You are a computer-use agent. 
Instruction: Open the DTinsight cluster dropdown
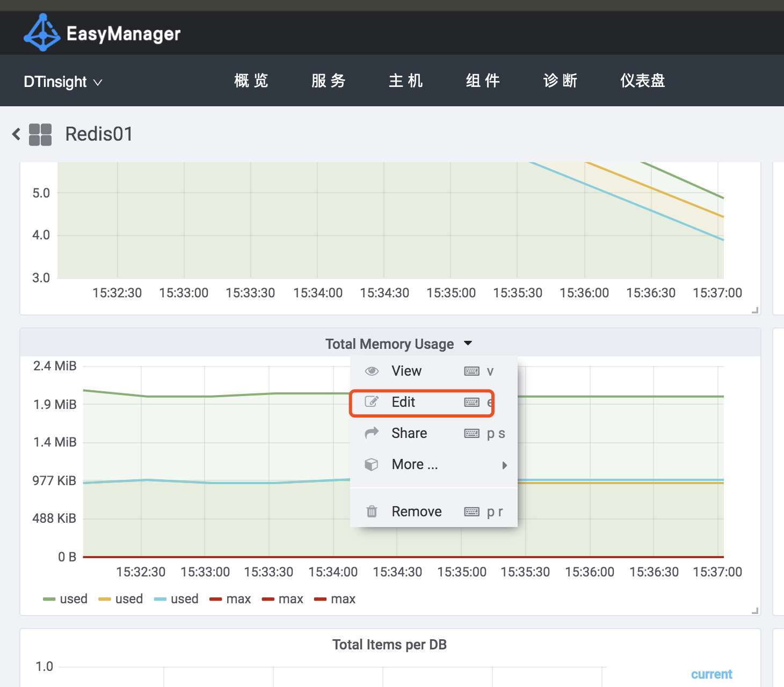coord(63,82)
